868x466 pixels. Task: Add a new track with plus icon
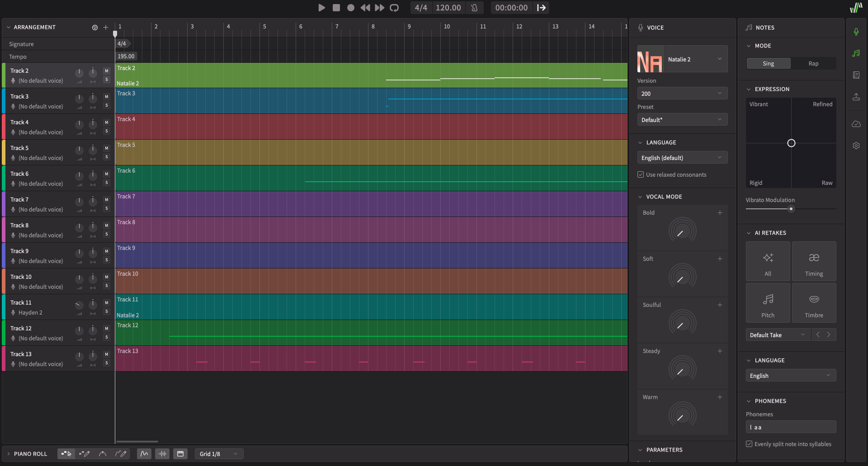[106, 28]
